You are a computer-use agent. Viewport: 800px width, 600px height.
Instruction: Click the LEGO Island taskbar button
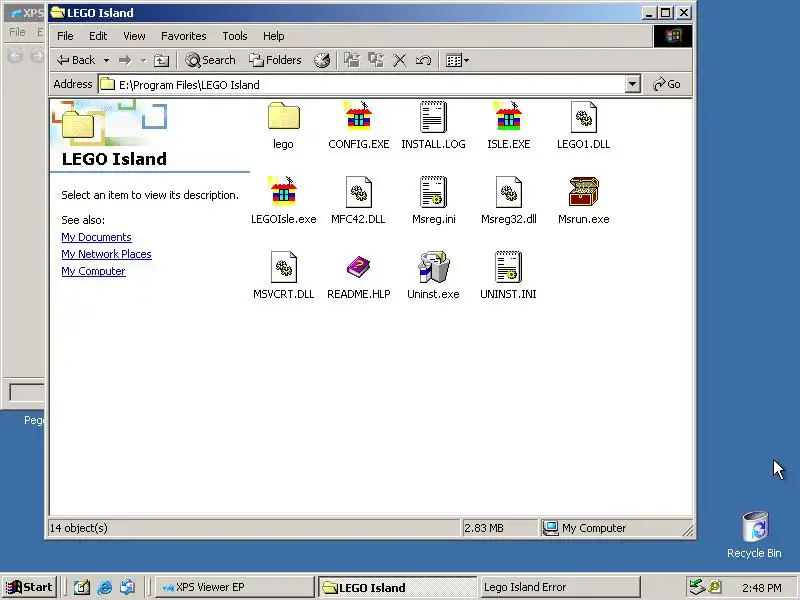pyautogui.click(x=397, y=587)
